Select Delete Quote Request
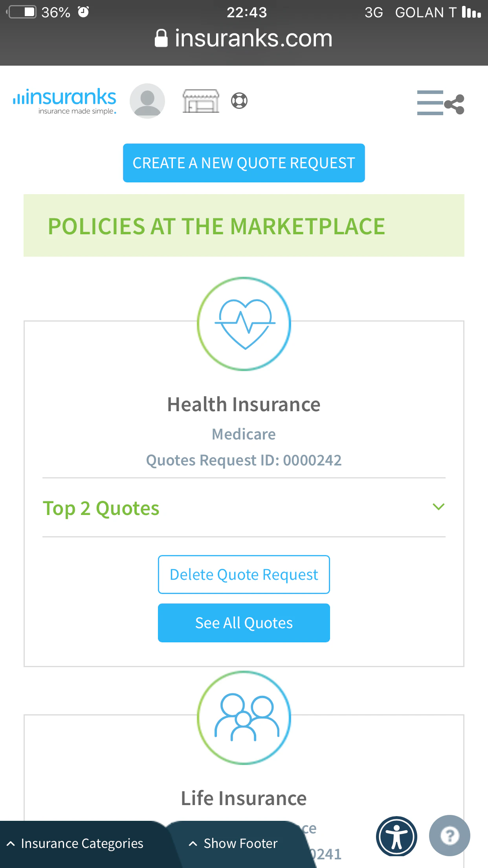 244,574
